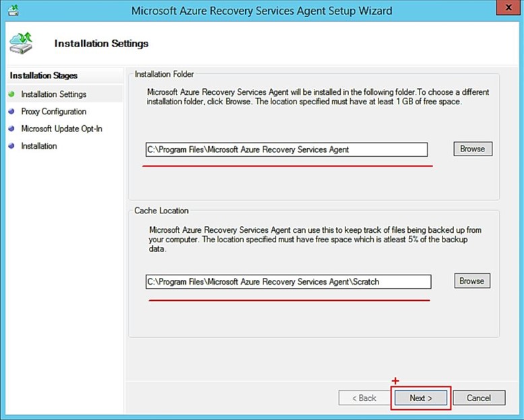Click inside the cache location Scratch path field
The height and width of the screenshot is (420, 524).
click(288, 282)
